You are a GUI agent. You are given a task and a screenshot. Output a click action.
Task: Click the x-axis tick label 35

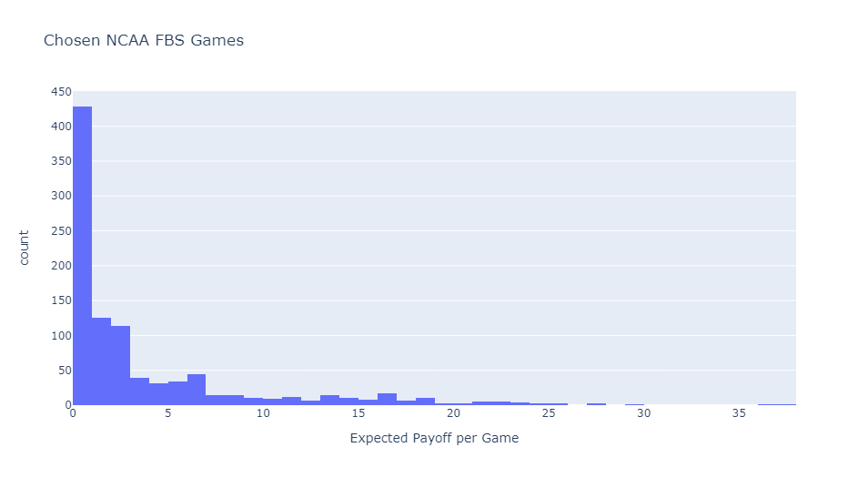click(739, 414)
